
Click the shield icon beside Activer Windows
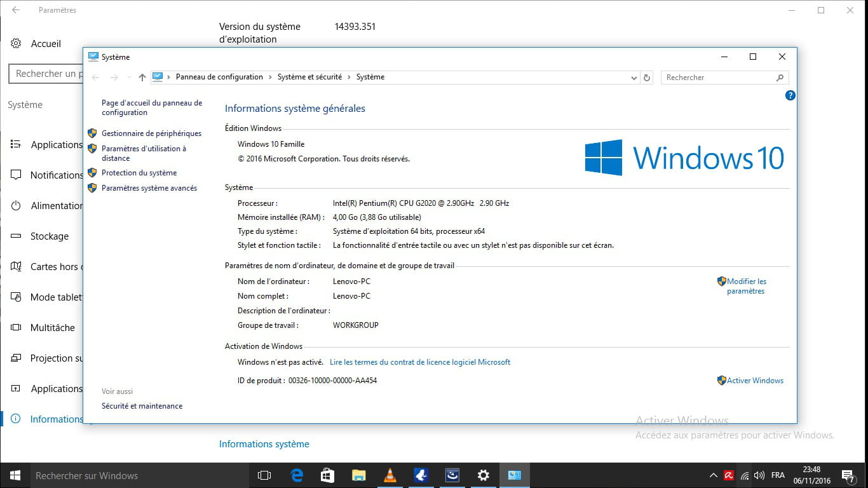click(x=721, y=381)
